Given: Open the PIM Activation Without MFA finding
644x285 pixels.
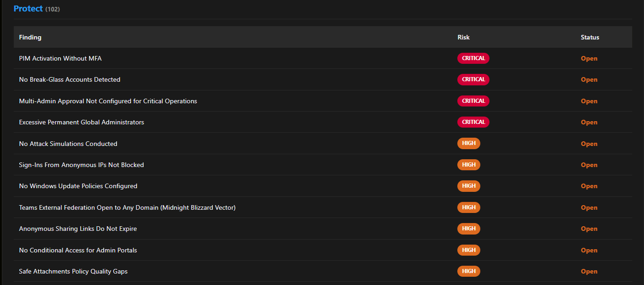Looking at the screenshot, I should click(x=60, y=58).
